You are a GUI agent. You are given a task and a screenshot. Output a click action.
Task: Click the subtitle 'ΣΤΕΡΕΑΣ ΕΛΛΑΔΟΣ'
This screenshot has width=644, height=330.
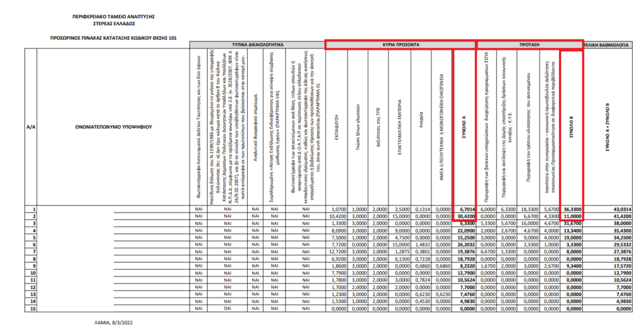(113, 24)
